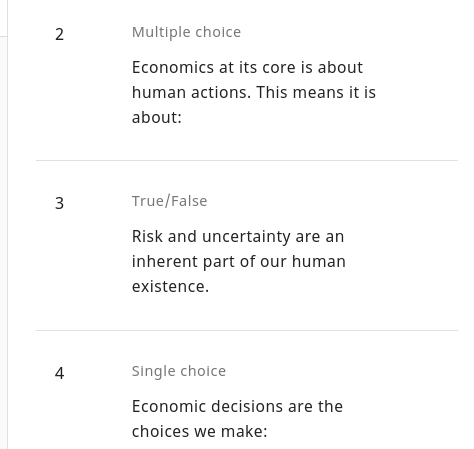Click "choices we make:" line in question 4
This screenshot has height=449, width=474.
tap(199, 431)
